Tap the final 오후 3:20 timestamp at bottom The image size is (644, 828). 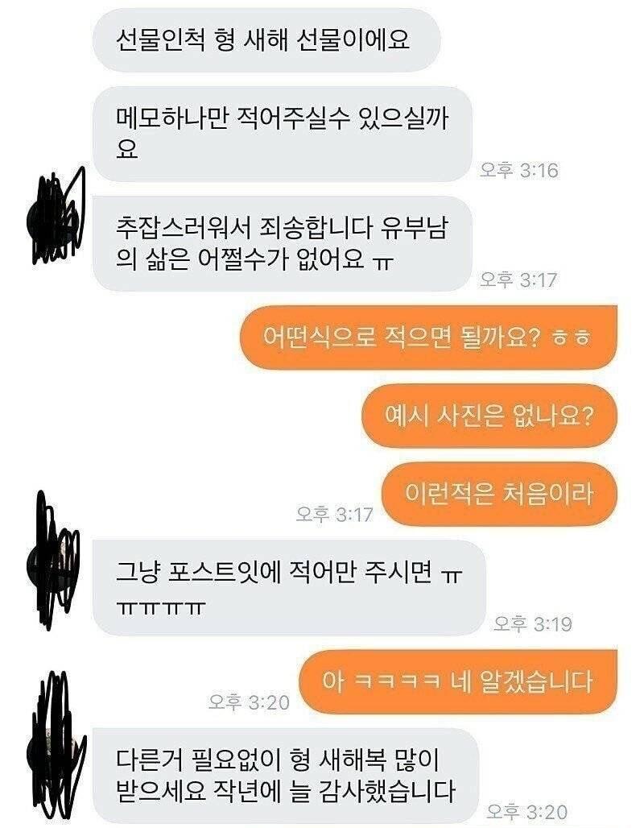[x=526, y=811]
